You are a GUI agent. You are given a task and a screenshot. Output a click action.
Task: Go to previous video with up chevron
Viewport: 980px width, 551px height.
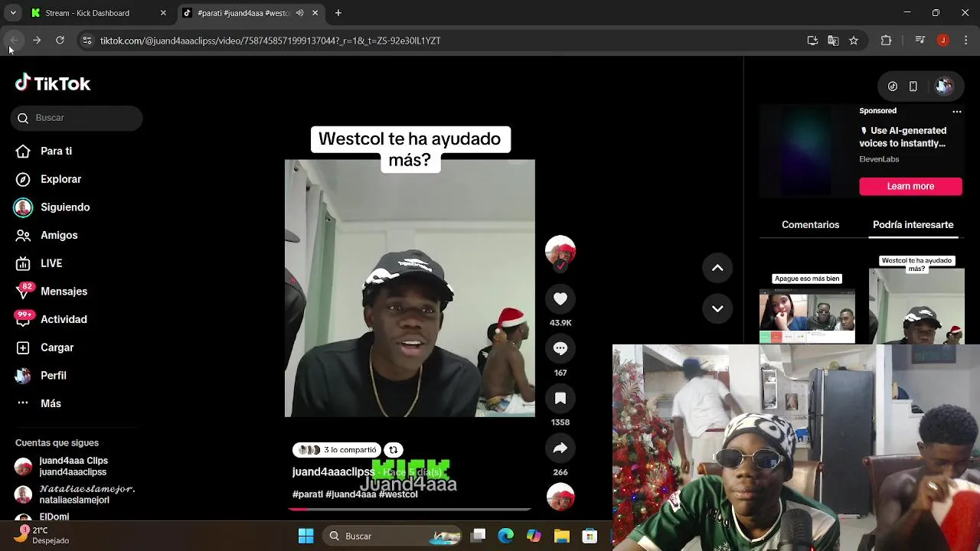(717, 268)
